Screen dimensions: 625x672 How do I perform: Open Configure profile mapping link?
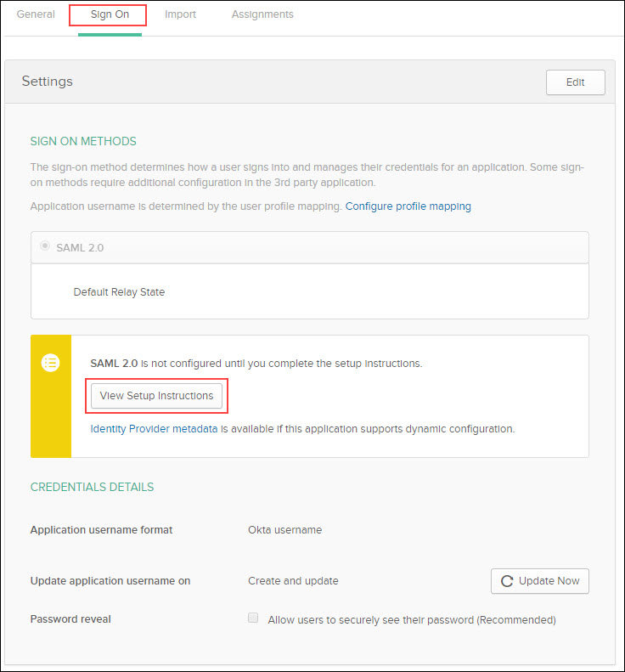click(408, 206)
